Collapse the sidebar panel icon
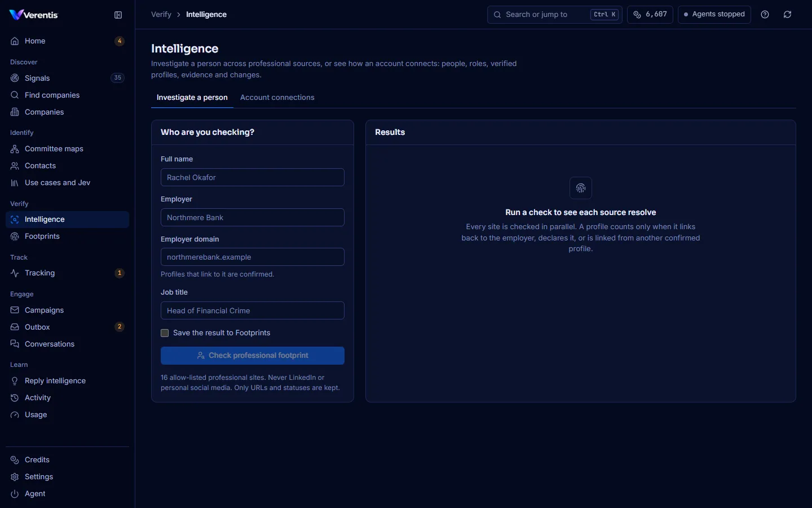 [118, 15]
